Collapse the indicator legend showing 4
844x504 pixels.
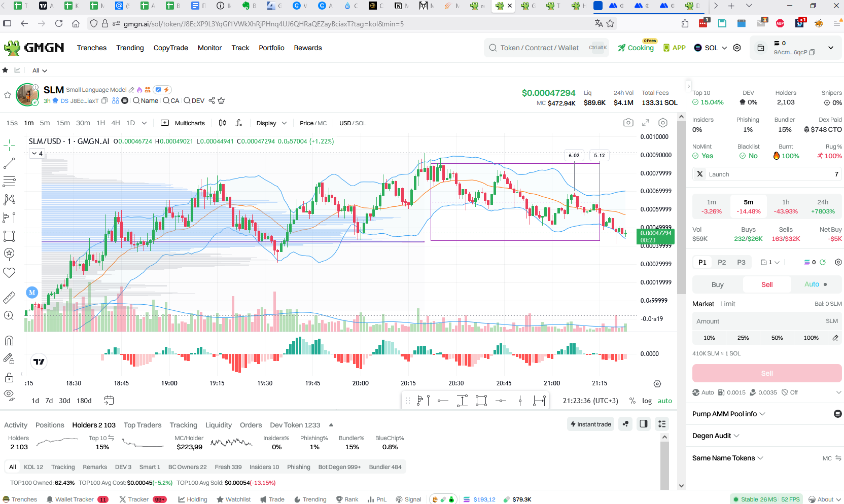pos(37,153)
